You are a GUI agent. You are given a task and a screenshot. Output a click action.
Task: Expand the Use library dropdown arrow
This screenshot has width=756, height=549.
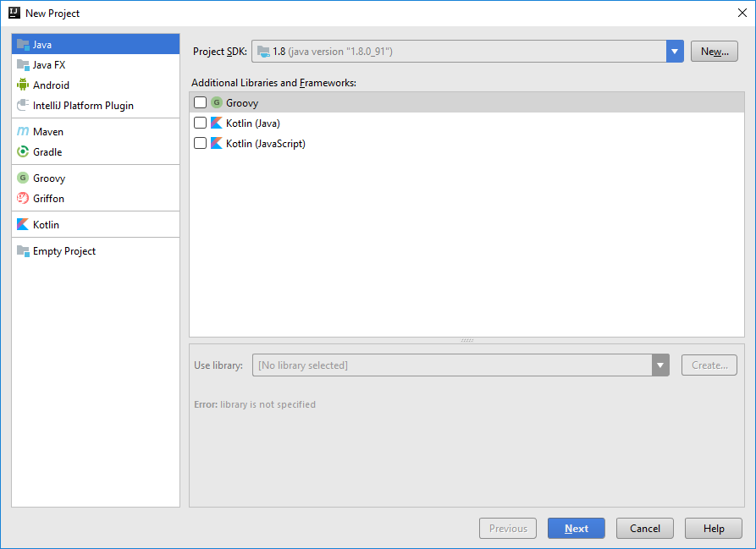pyautogui.click(x=660, y=365)
